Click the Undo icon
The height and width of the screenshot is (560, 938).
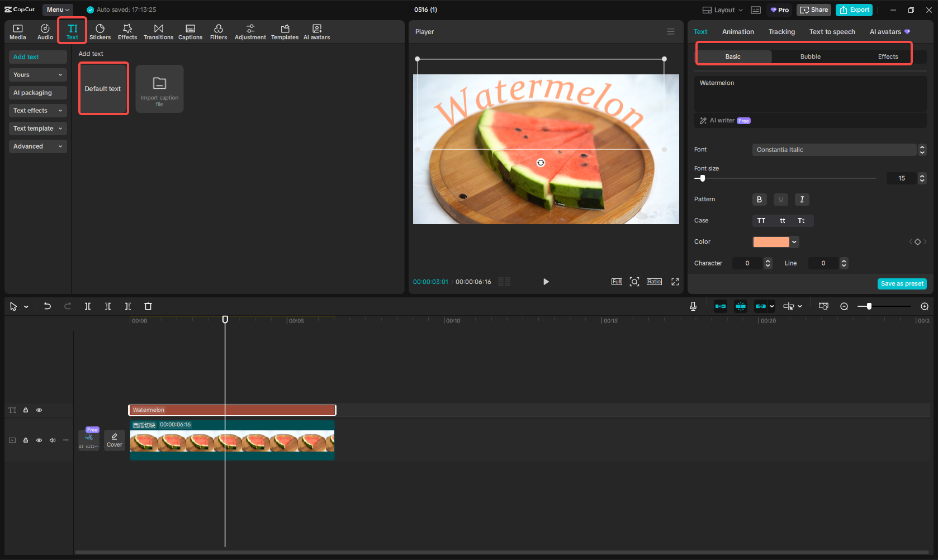tap(47, 306)
